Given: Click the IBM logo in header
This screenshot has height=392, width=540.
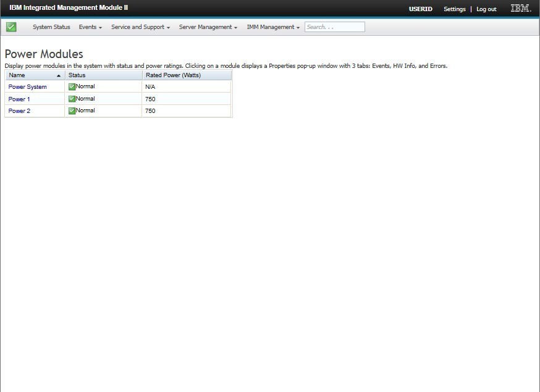Looking at the screenshot, I should pos(521,8).
